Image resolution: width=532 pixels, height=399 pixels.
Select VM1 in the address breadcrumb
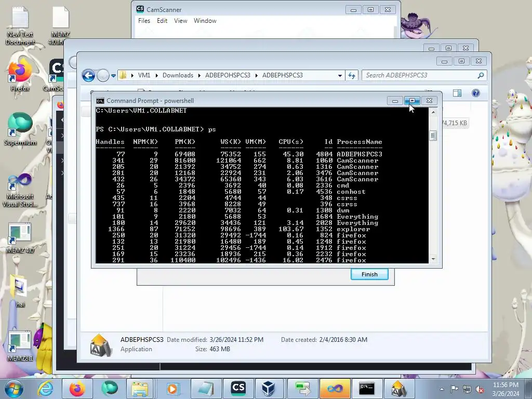click(144, 75)
